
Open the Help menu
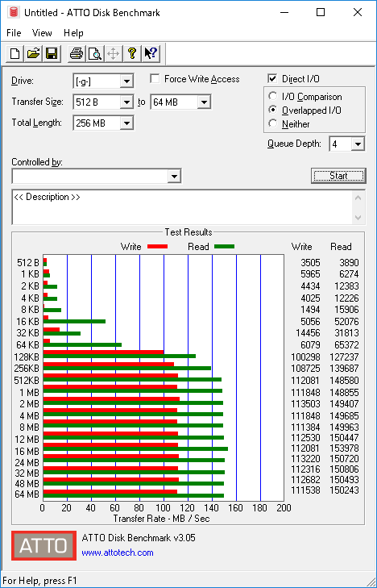[x=73, y=33]
